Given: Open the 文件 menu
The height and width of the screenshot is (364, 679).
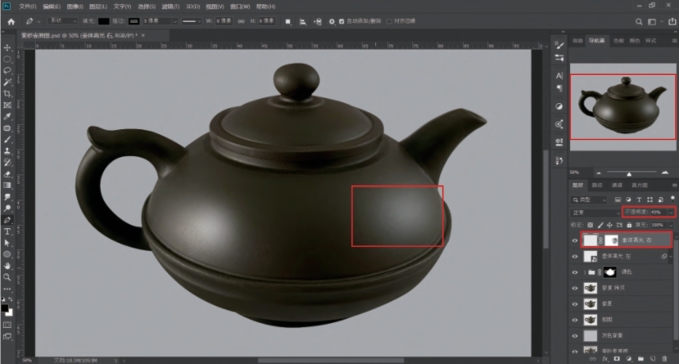Looking at the screenshot, I should (28, 6).
